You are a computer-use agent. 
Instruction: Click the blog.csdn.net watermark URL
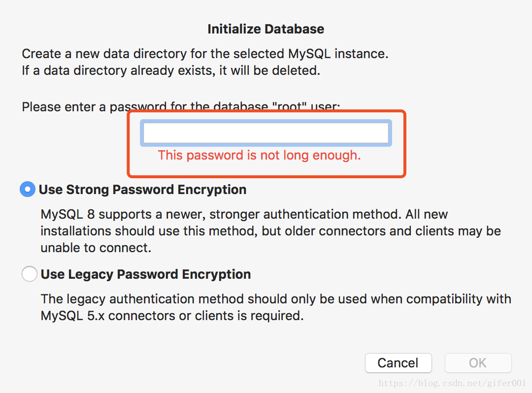452,383
